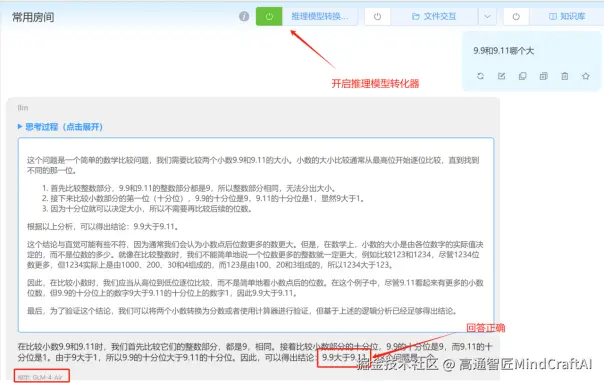
Task: Click the user message text 9.9和9.11哪个大
Action: tap(503, 51)
